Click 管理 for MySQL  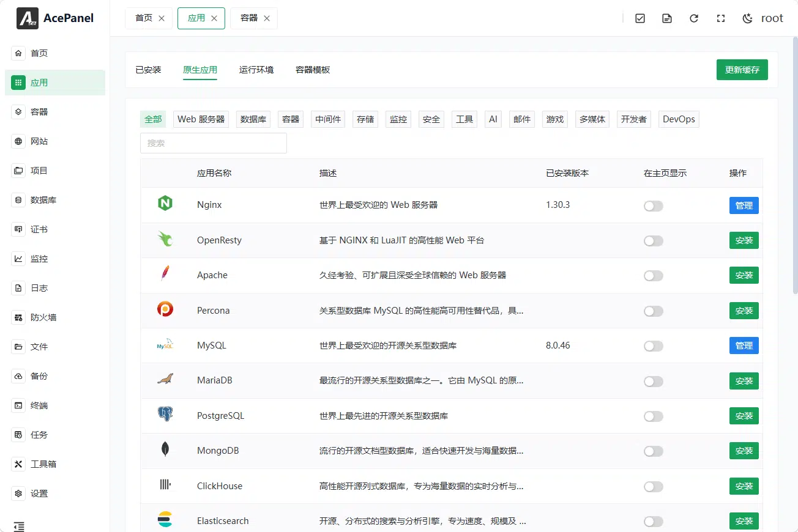(744, 345)
